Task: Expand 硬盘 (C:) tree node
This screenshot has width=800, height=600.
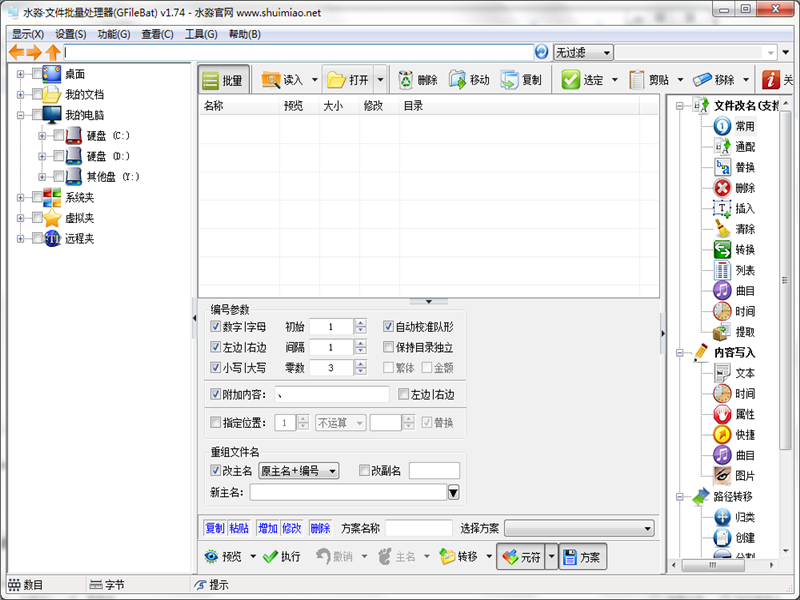Action: pyautogui.click(x=42, y=136)
